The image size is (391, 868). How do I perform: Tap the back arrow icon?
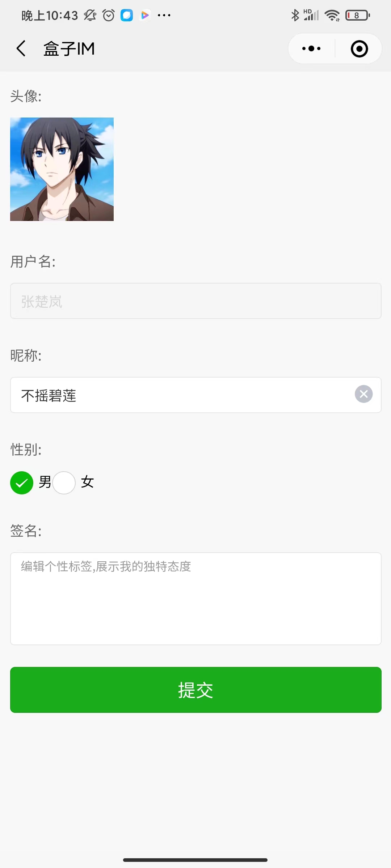[21, 48]
